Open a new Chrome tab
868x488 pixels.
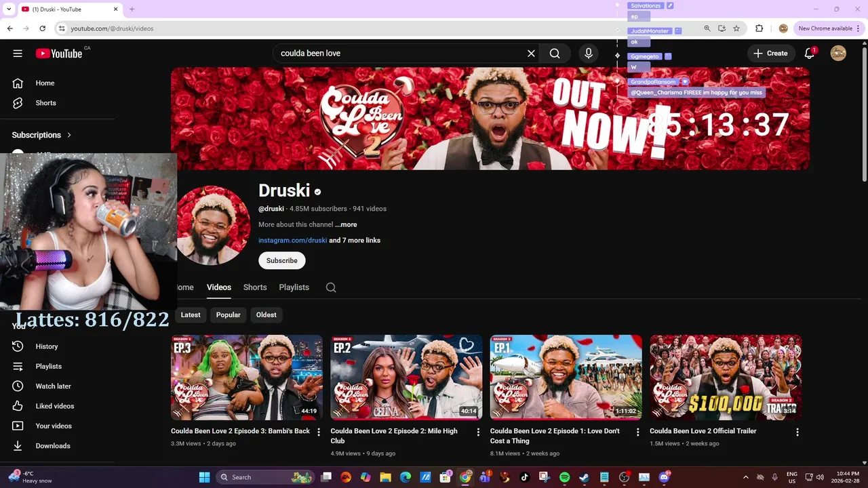pyautogui.click(x=132, y=9)
